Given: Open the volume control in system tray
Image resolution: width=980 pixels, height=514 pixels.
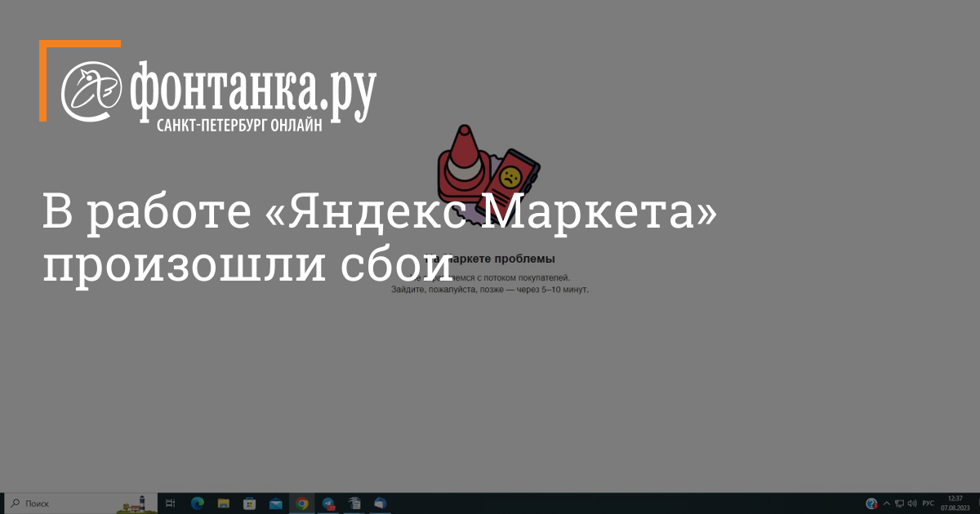Looking at the screenshot, I should [x=912, y=503].
